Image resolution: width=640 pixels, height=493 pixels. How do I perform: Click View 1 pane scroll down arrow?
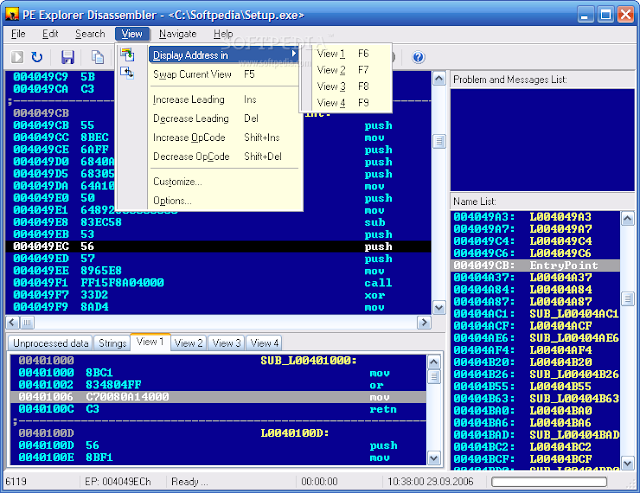click(433, 458)
